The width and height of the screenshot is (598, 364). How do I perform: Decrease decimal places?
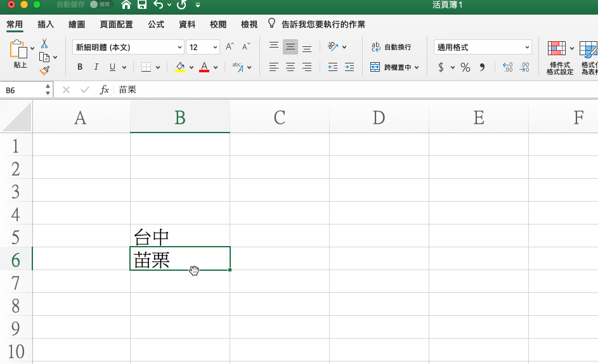pyautogui.click(x=524, y=67)
